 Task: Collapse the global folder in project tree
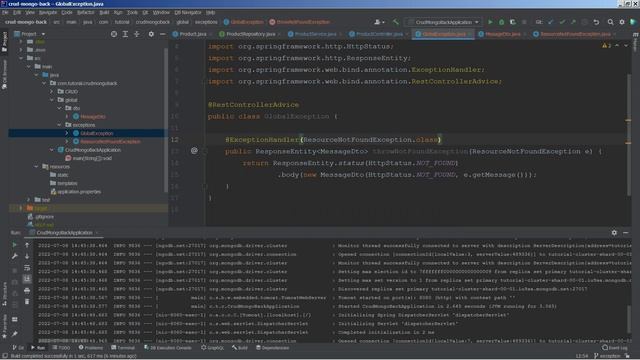(52, 100)
